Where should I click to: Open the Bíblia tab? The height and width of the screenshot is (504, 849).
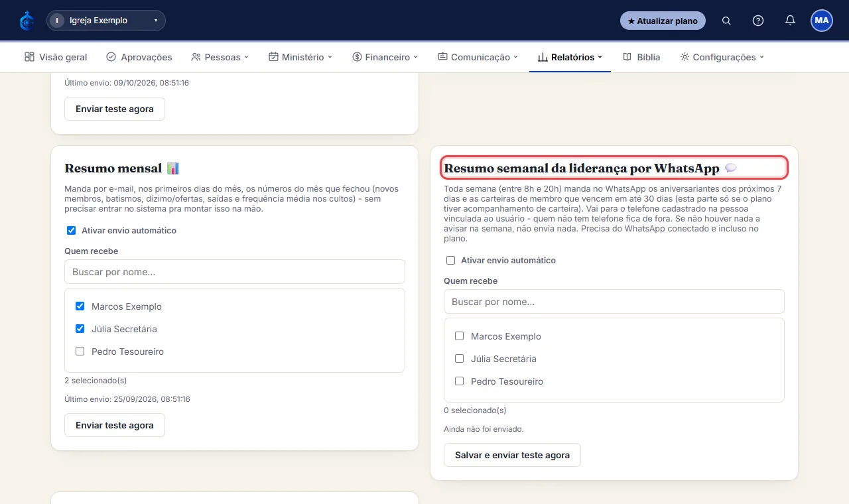point(641,57)
